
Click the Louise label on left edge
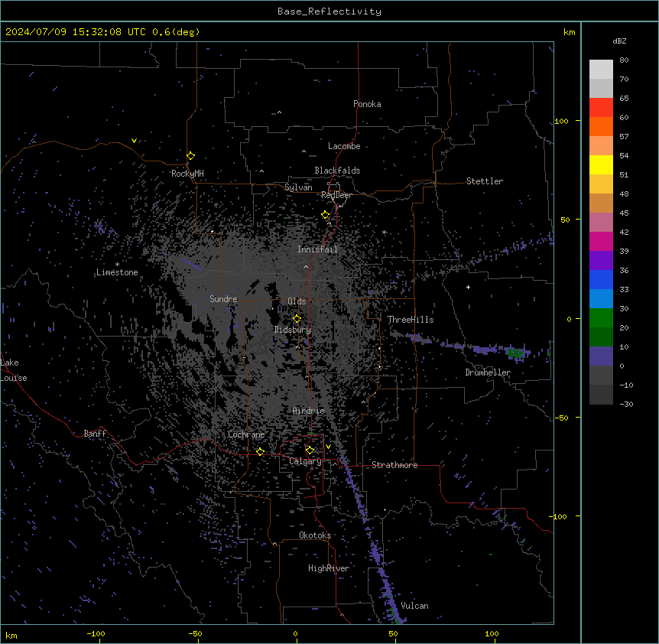[14, 378]
